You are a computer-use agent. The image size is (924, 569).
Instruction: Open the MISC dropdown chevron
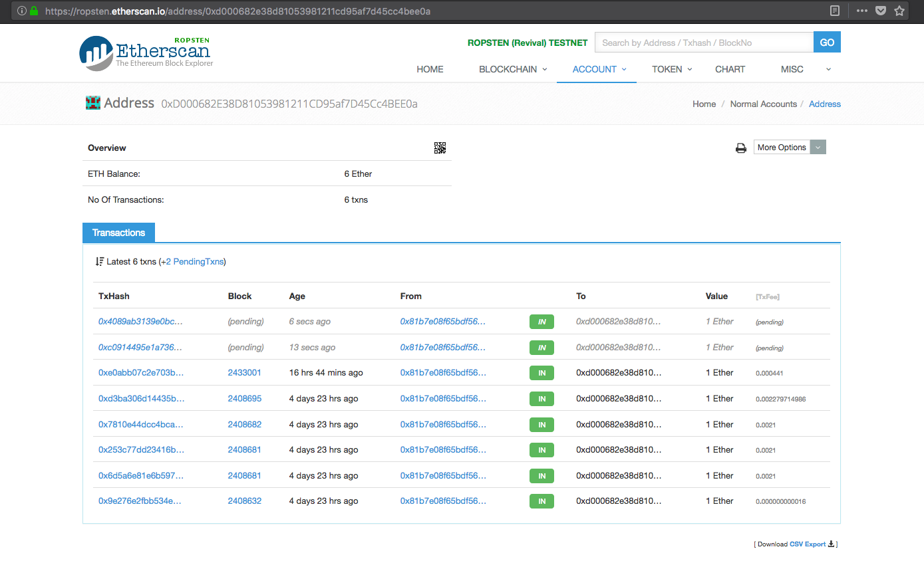828,69
